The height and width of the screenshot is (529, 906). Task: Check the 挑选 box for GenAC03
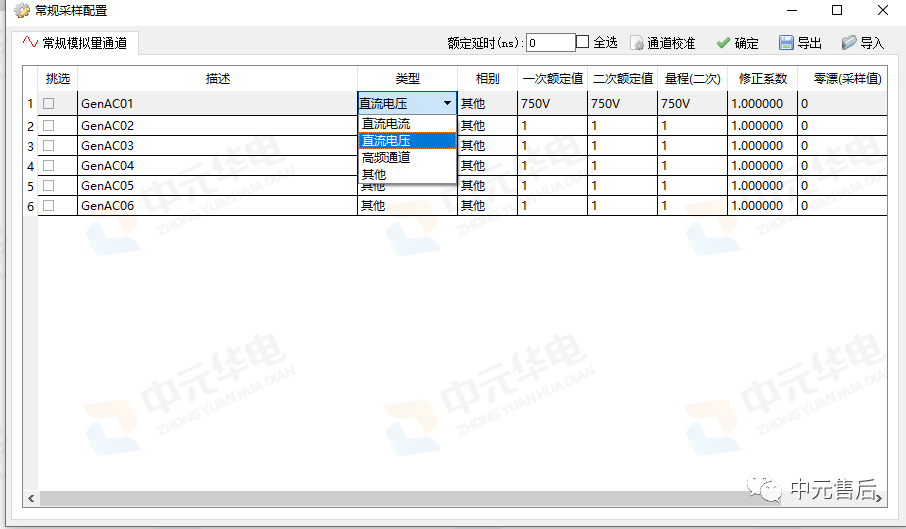coord(49,146)
